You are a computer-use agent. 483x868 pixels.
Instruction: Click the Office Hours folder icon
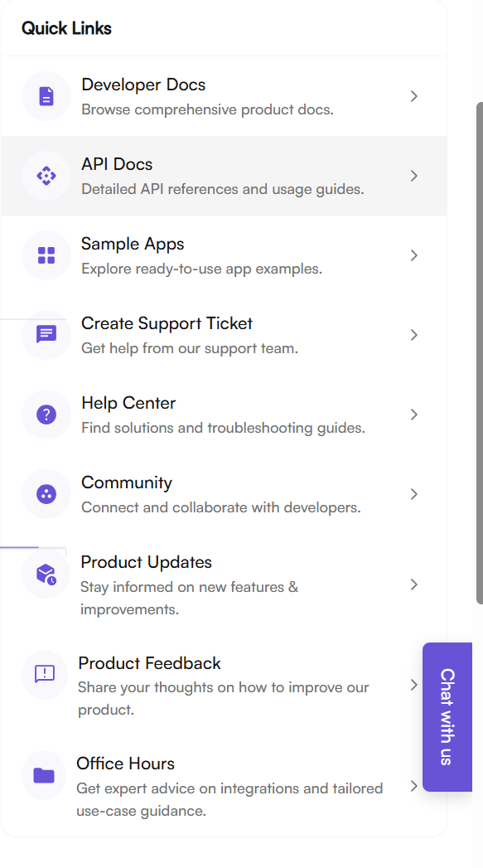[44, 775]
